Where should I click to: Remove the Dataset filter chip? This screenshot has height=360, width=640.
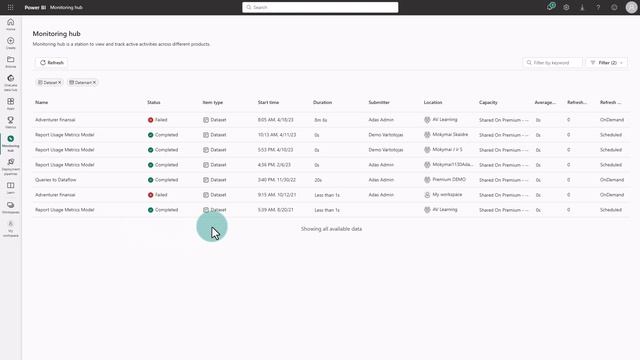pos(60,82)
